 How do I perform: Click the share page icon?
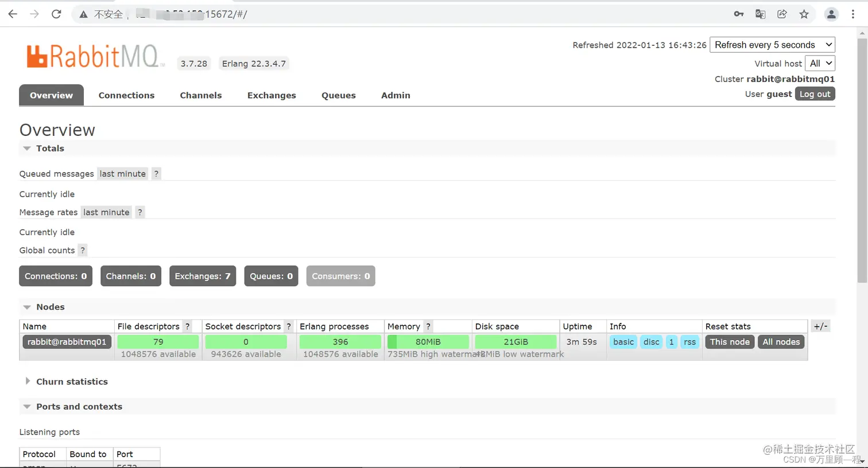(782, 14)
